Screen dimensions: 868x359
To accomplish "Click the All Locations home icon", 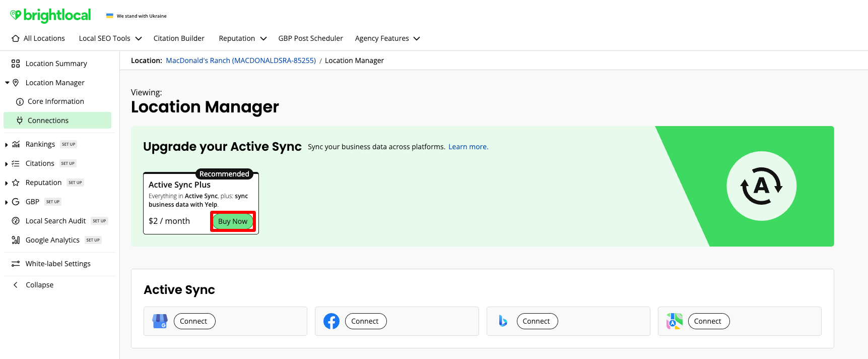I will coord(16,38).
